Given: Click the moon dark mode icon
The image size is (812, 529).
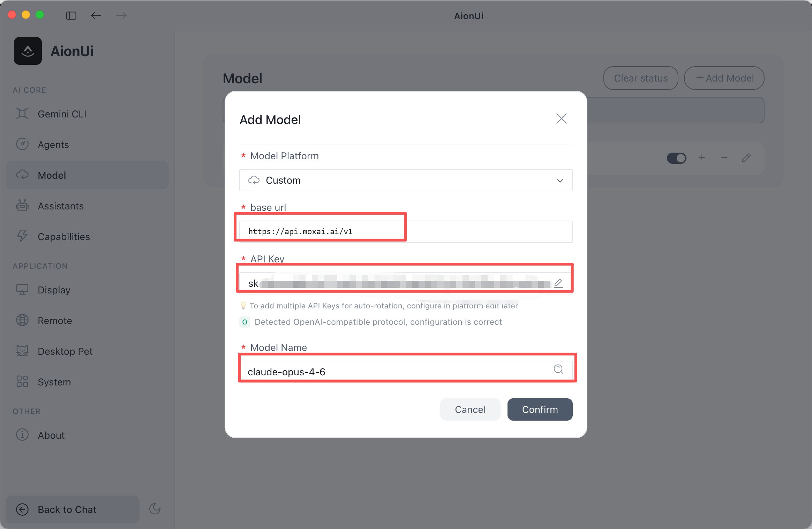Looking at the screenshot, I should point(155,509).
